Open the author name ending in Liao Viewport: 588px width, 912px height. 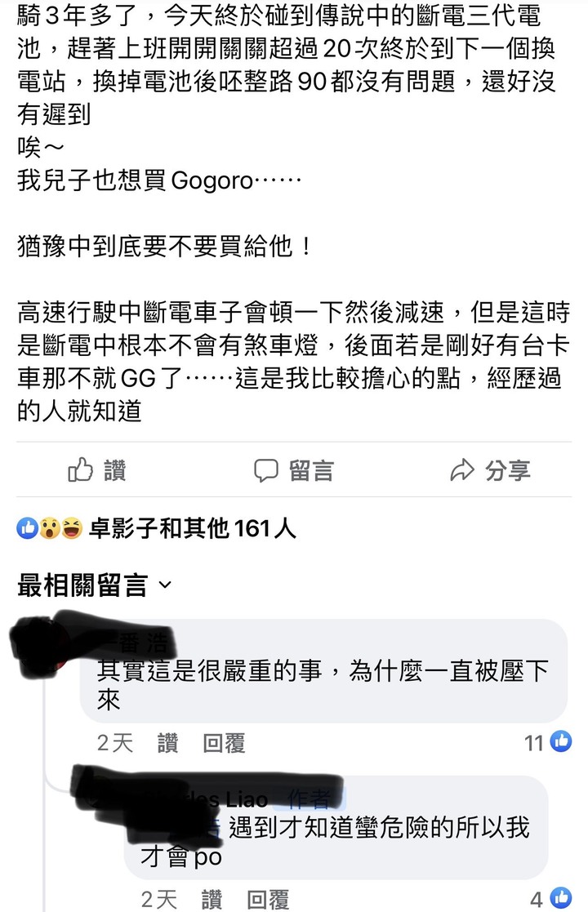click(209, 799)
